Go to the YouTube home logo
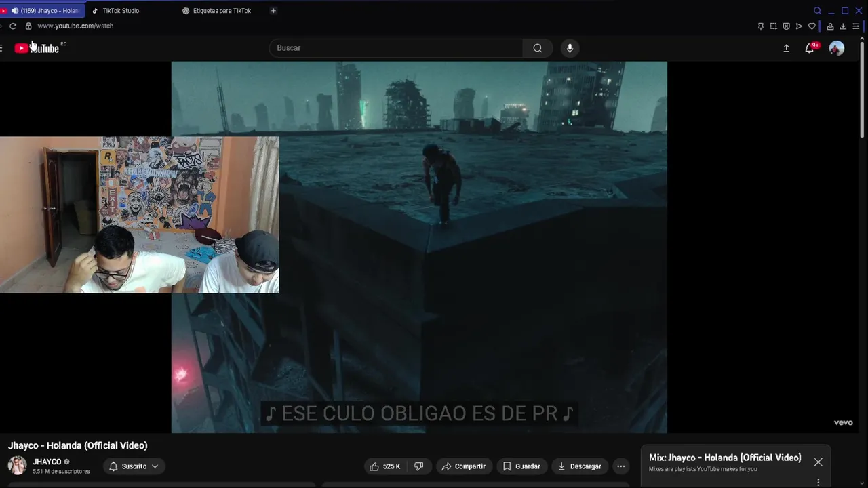Image resolution: width=868 pixels, height=488 pixels. click(37, 48)
